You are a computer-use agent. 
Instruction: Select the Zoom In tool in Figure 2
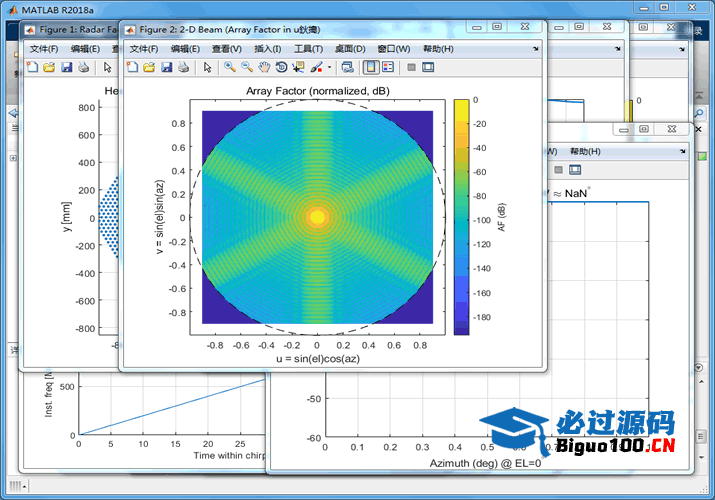[229, 68]
